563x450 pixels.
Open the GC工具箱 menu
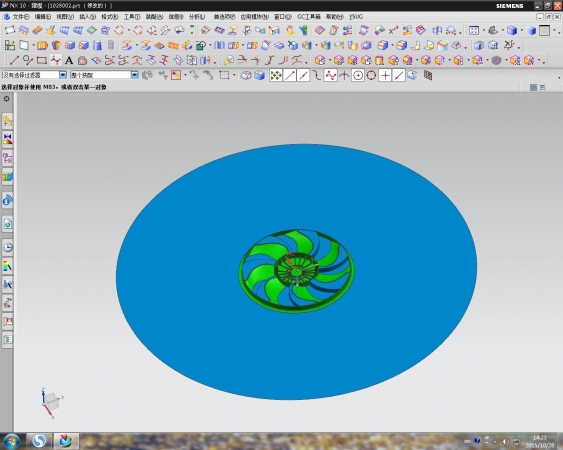(308, 17)
